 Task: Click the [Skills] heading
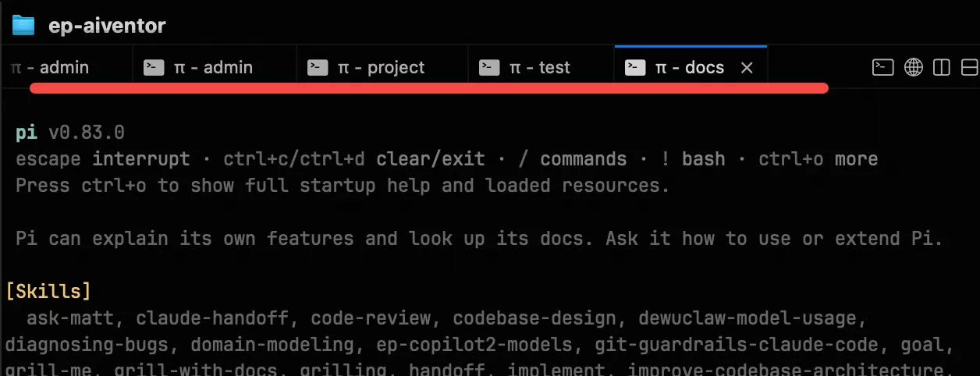coord(48,292)
